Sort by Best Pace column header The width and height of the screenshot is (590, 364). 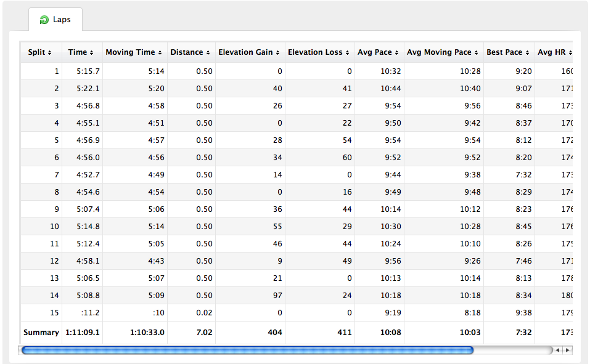[509, 52]
